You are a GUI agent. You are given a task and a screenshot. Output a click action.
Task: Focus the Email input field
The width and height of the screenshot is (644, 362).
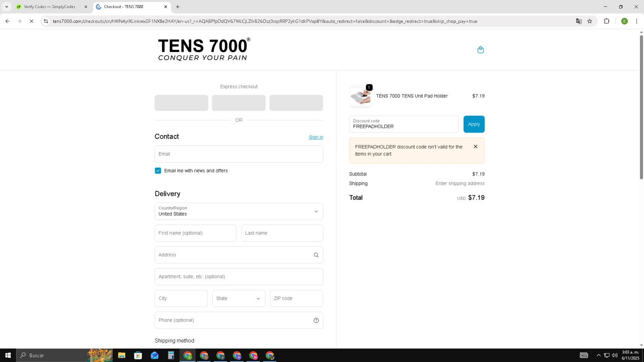pyautogui.click(x=239, y=154)
